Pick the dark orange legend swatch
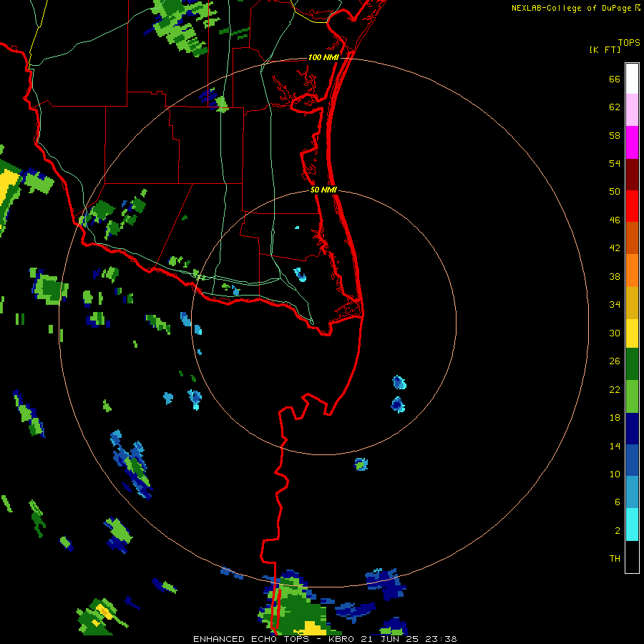Image resolution: width=644 pixels, height=644 pixels. pyautogui.click(x=632, y=238)
